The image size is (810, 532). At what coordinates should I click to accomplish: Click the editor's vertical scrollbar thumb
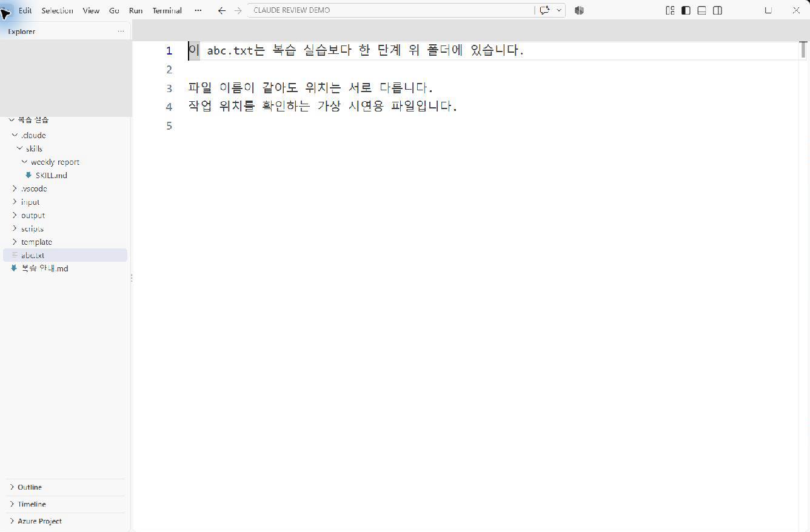803,50
